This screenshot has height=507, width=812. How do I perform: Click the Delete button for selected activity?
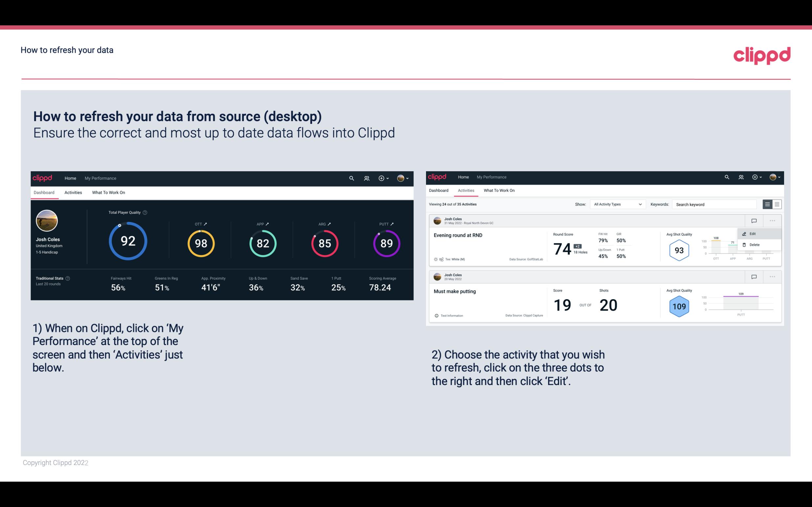[754, 245]
